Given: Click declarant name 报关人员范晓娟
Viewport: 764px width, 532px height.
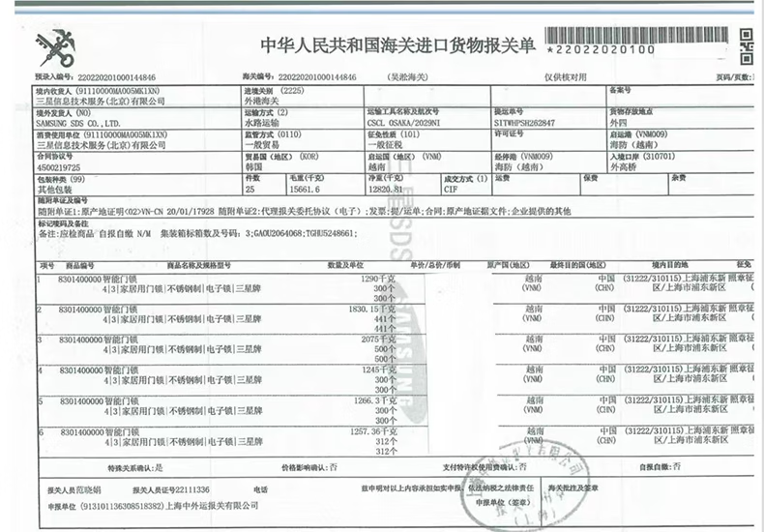Looking at the screenshot, I should pyautogui.click(x=74, y=490).
